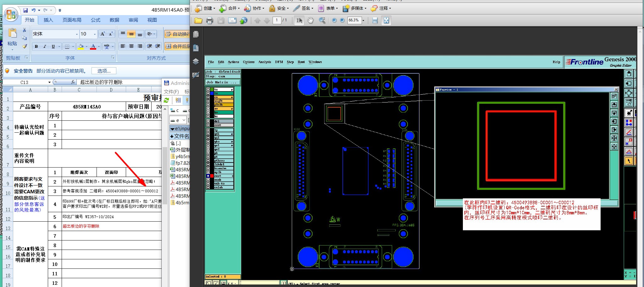Click the Format Painter brush icon
The image size is (644, 287).
25,46
